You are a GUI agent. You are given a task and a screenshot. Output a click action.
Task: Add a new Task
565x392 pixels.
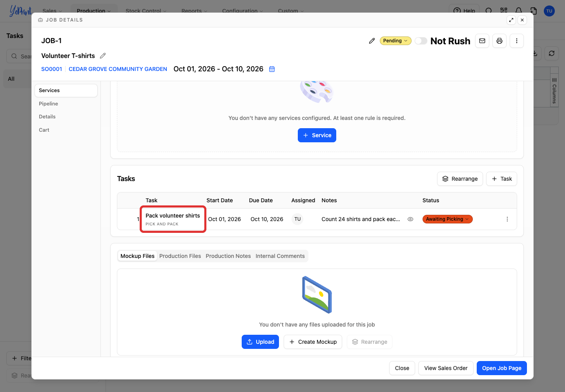[501, 179]
